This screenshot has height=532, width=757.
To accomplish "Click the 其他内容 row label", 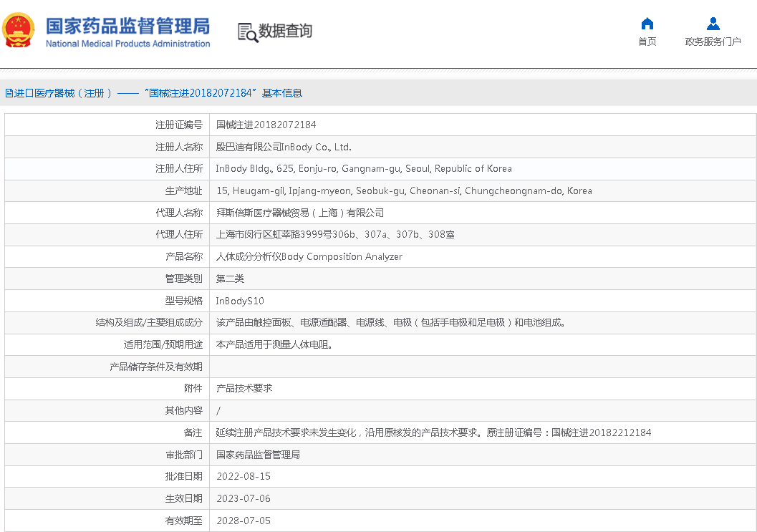I will (x=183, y=411).
